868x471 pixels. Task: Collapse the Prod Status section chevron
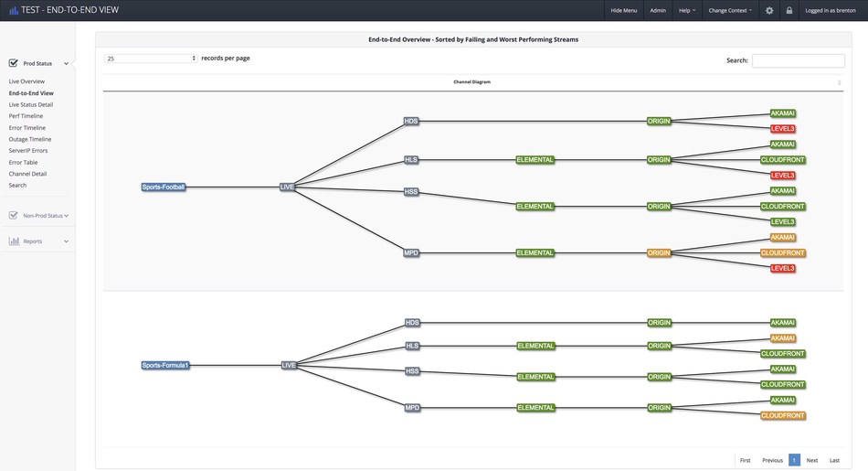(66, 64)
